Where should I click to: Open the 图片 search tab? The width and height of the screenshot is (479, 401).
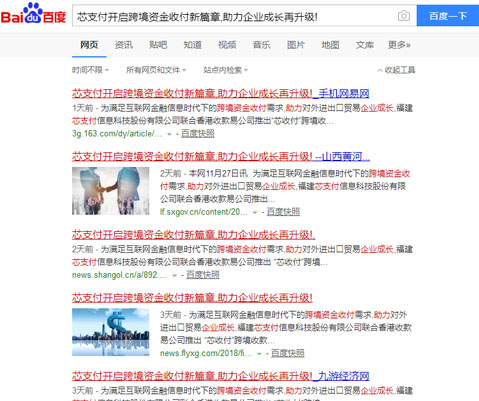click(x=296, y=45)
